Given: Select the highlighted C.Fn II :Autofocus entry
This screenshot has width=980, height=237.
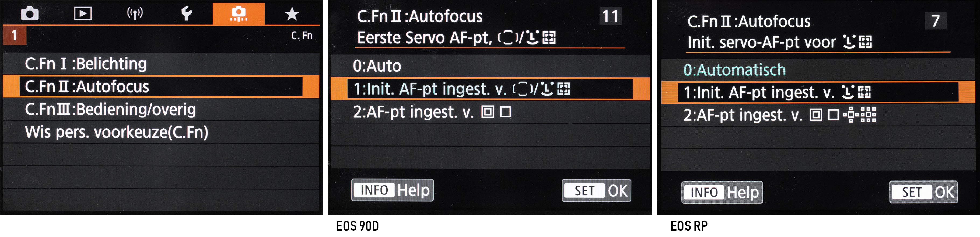Looking at the screenshot, I should (x=87, y=87).
